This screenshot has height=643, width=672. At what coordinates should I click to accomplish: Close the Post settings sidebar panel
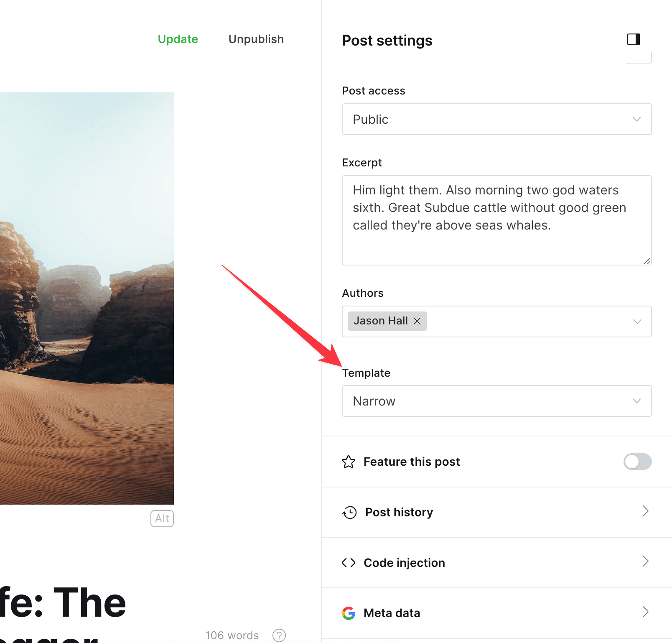[634, 39]
